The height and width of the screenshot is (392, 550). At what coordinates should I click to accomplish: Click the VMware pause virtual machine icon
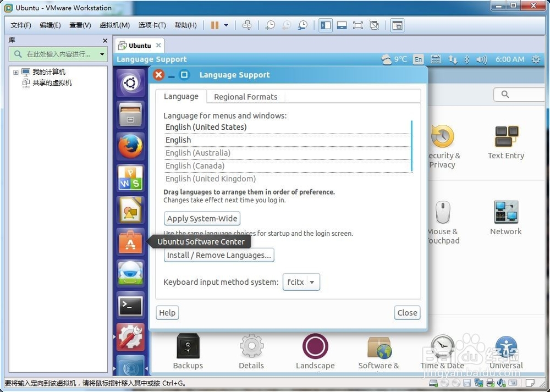click(x=215, y=25)
